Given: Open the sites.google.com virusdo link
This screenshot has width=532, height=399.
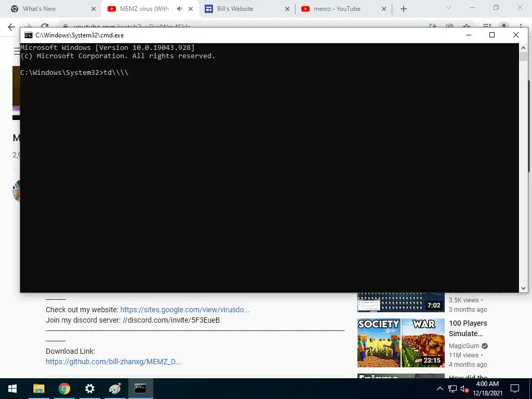Looking at the screenshot, I should point(185,310).
